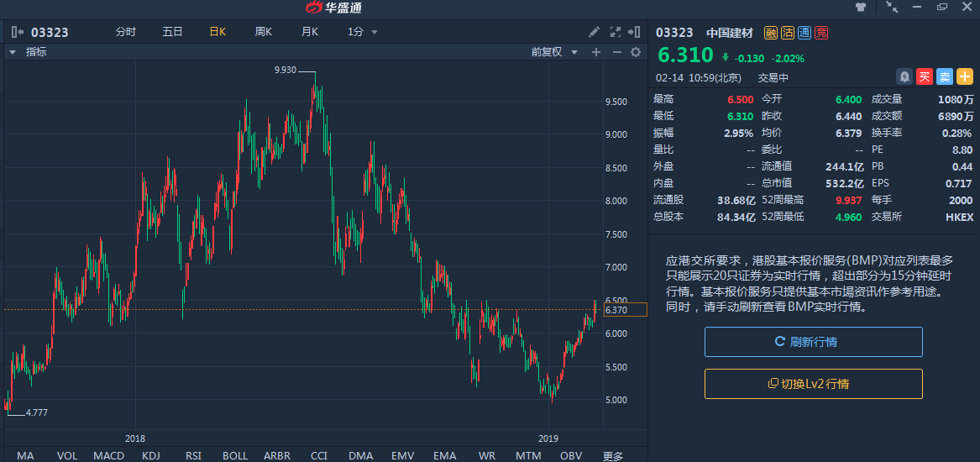Click the red 买 buy button
Viewport: 980px width, 462px height.
click(x=925, y=77)
